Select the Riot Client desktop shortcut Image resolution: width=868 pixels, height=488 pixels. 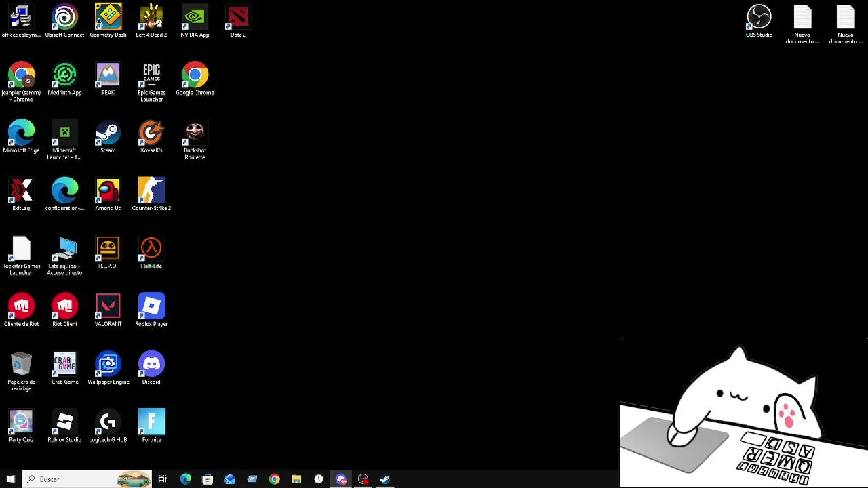click(x=64, y=310)
